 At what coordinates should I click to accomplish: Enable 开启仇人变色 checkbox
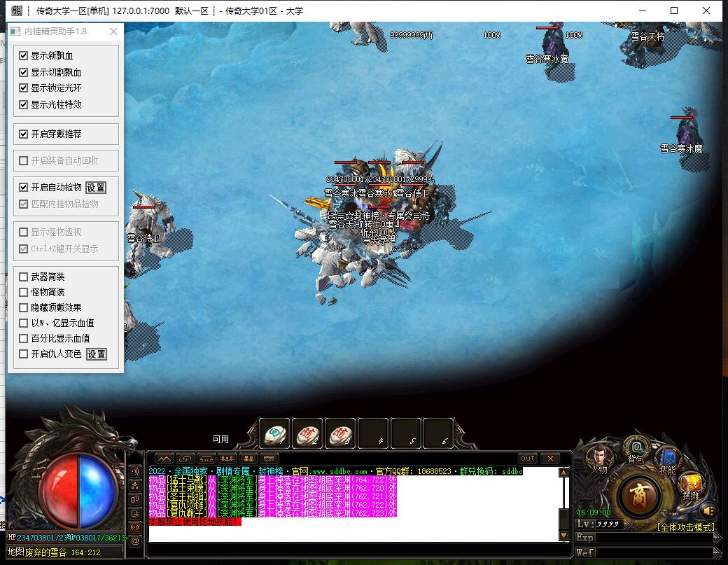tap(24, 354)
